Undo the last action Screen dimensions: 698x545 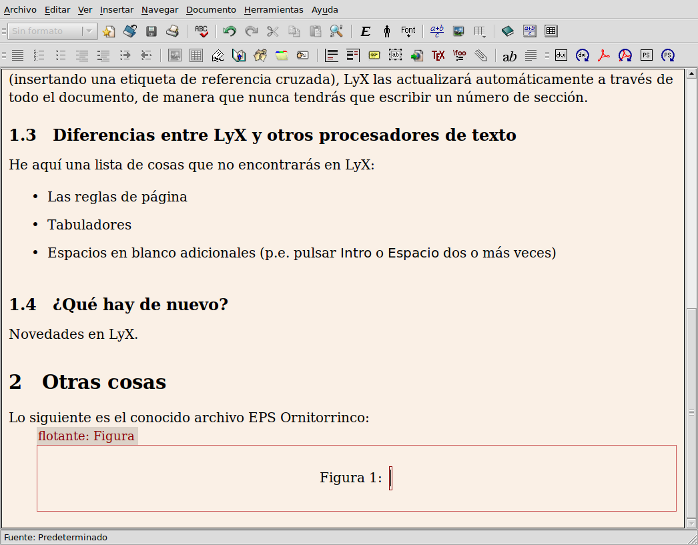230,31
